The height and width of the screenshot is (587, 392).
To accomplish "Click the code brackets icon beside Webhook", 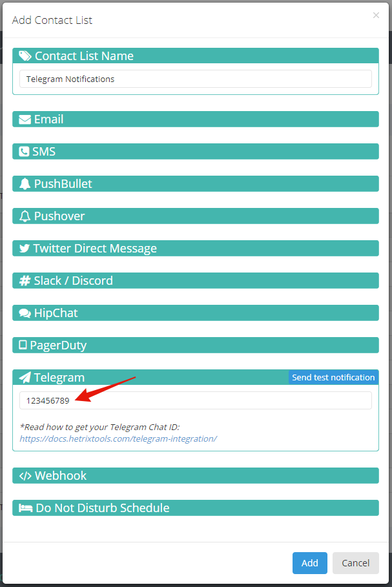I will pos(25,476).
